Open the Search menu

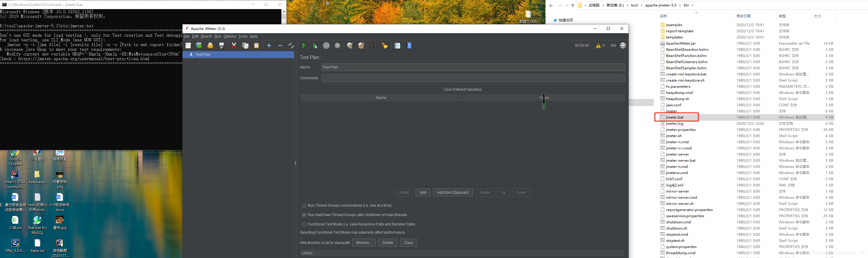[206, 36]
